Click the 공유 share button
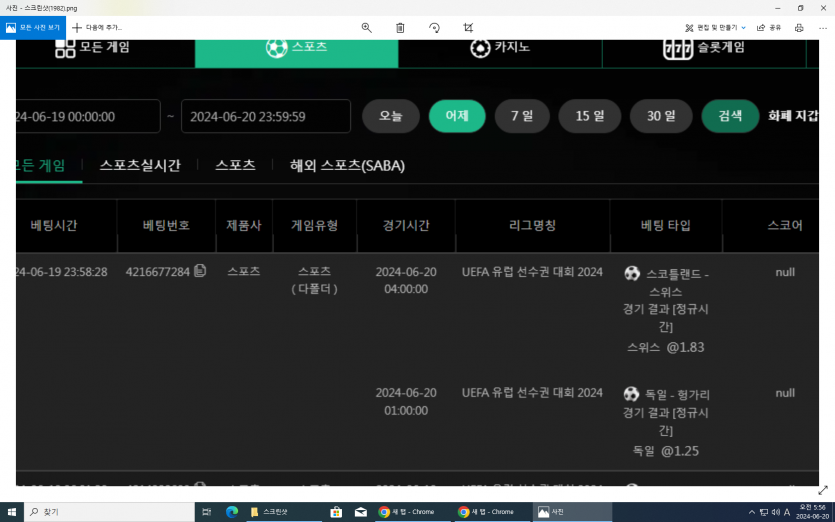835x522 pixels. (769, 28)
